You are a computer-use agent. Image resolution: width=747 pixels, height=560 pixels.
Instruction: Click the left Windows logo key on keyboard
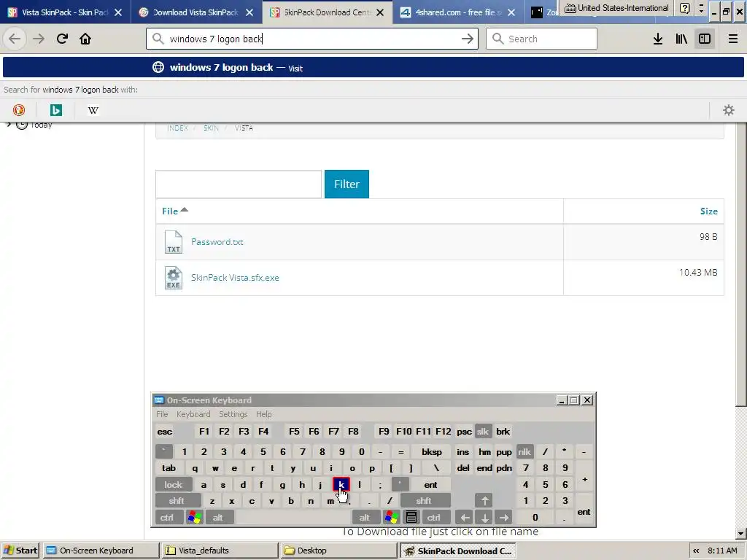click(195, 517)
